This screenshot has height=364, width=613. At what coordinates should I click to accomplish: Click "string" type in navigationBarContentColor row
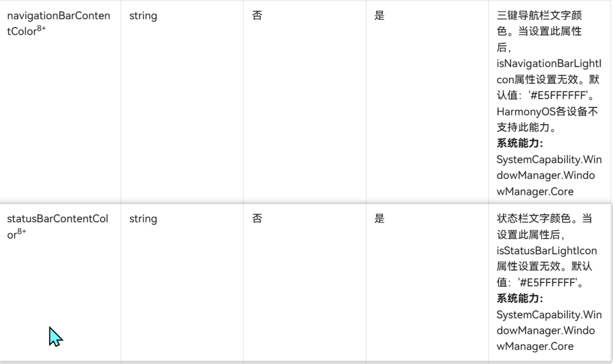(143, 16)
